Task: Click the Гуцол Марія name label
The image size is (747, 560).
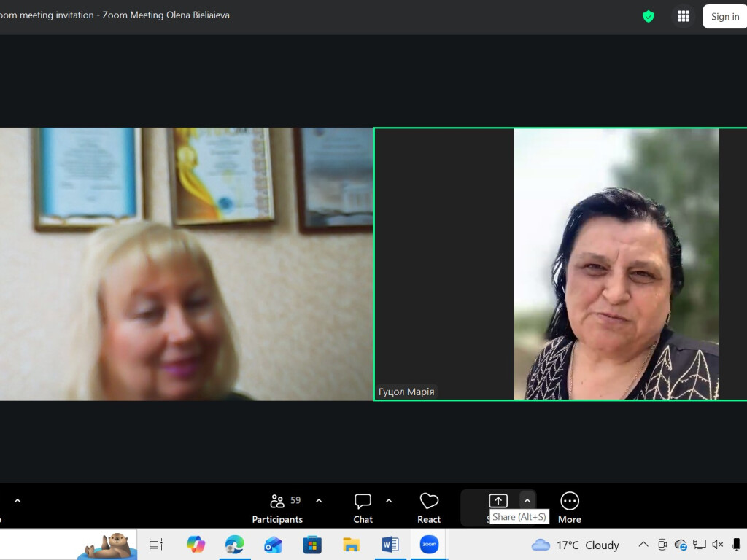Action: click(406, 392)
